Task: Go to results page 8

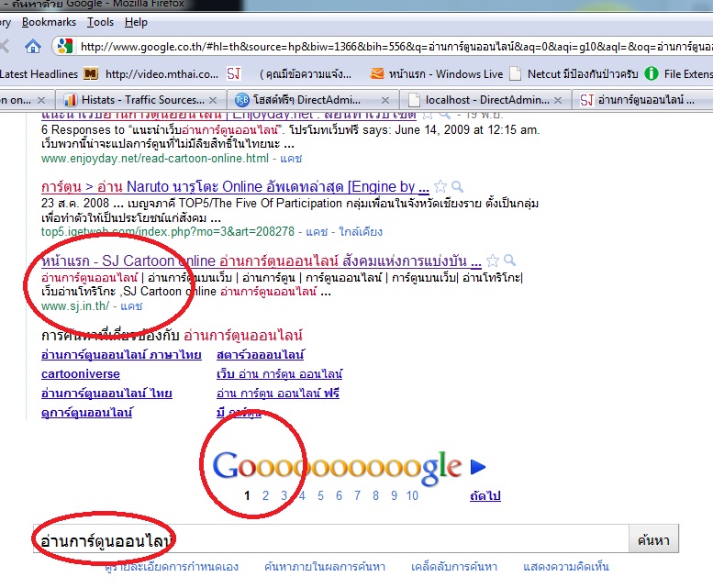Action: click(375, 495)
